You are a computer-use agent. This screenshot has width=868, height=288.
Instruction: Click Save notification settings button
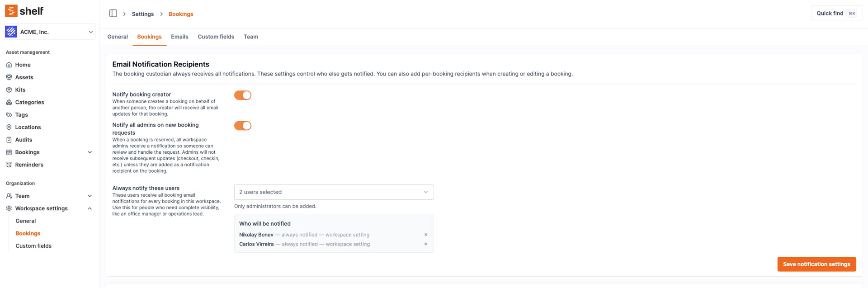point(816,264)
